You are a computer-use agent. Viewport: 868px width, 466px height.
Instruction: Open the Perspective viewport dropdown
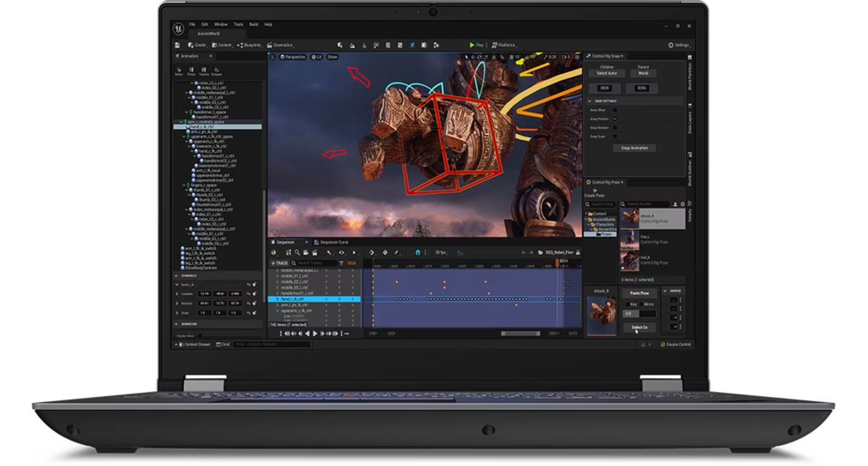pos(293,57)
